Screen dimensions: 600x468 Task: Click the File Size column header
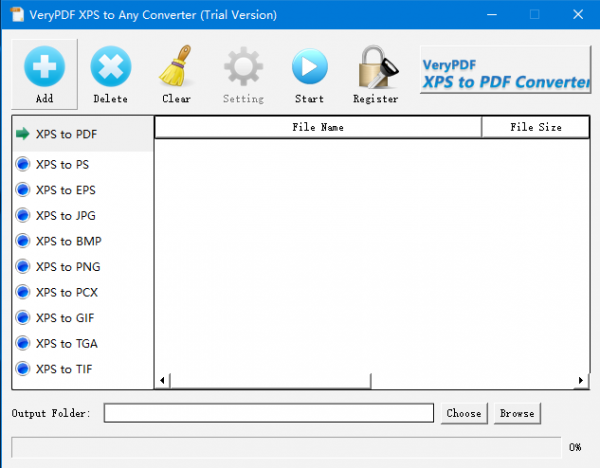pyautogui.click(x=535, y=127)
